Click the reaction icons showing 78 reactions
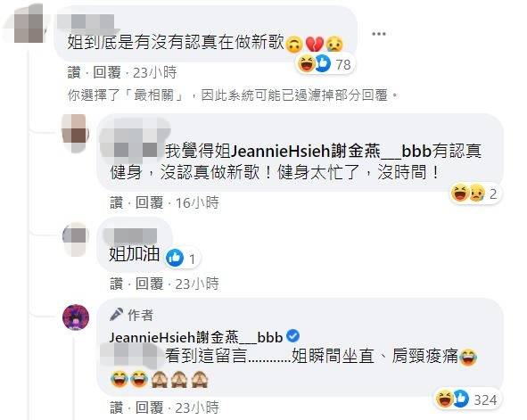Image resolution: width=527 pixels, height=420 pixels. point(325,64)
